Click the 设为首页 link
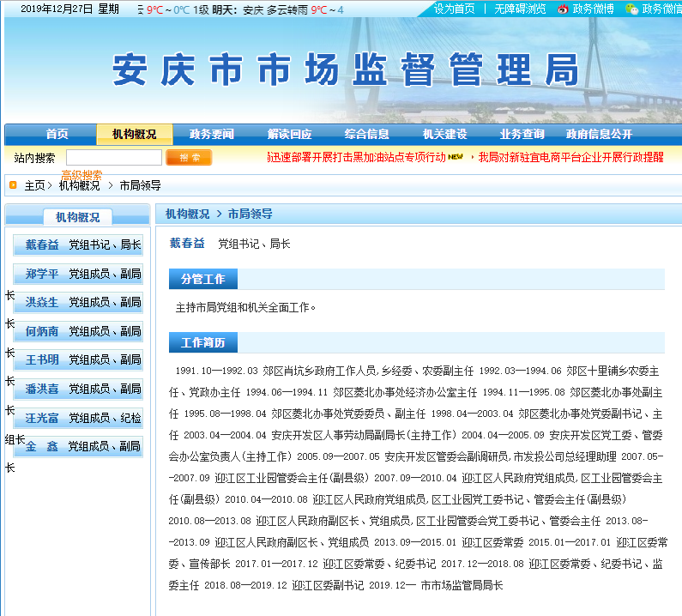 [454, 9]
